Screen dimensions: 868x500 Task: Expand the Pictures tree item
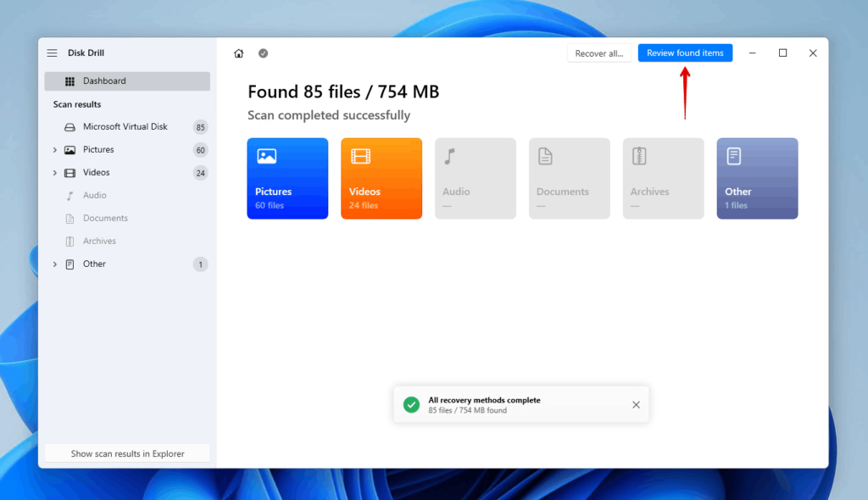[x=55, y=150]
